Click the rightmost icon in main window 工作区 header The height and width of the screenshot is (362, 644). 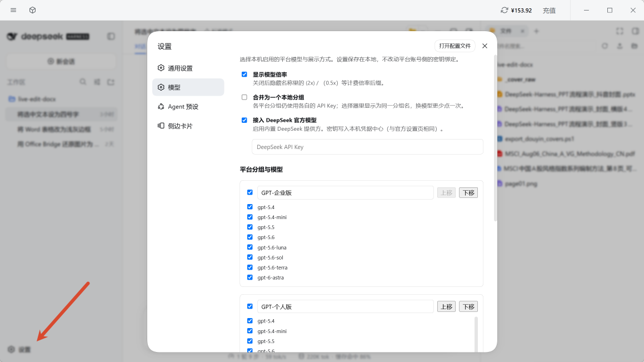[111, 82]
